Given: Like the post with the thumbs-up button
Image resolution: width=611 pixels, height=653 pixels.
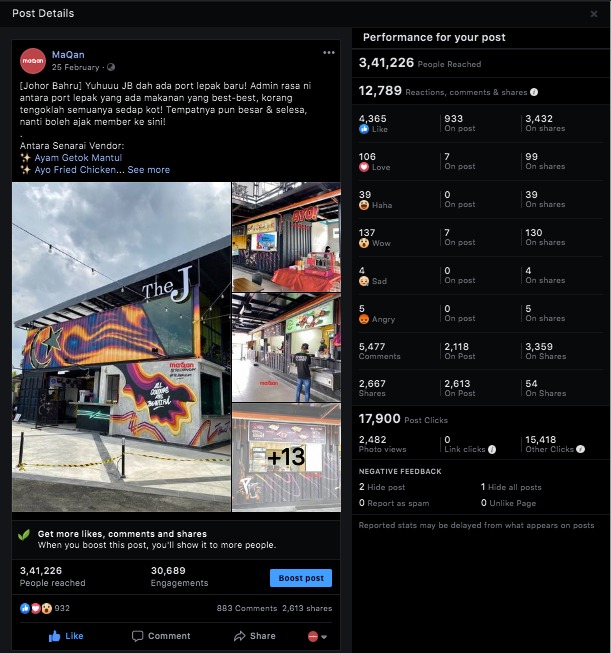Looking at the screenshot, I should click(x=66, y=636).
